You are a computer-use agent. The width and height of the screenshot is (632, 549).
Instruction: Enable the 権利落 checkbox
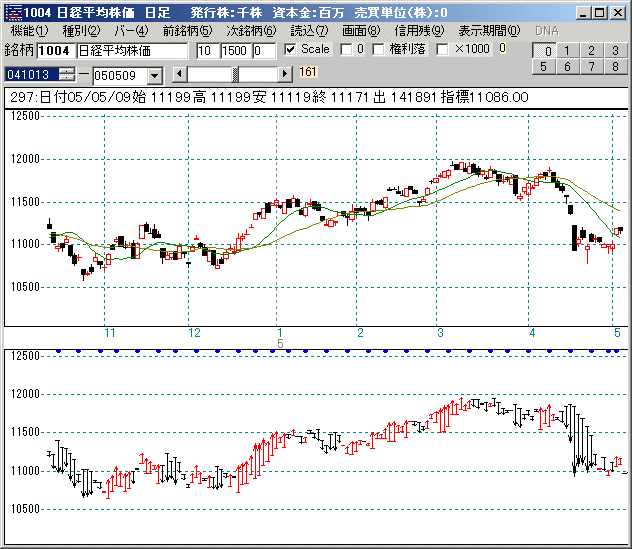[378, 50]
